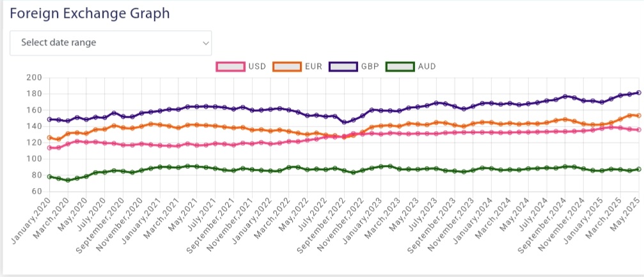Click the 200 value on the y-axis
This screenshot has height=277, width=644.
coord(34,77)
